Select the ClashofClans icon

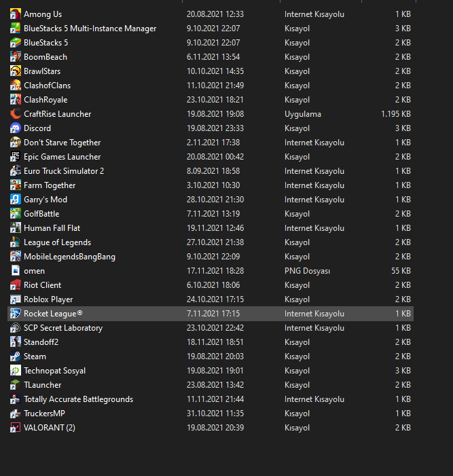[16, 86]
